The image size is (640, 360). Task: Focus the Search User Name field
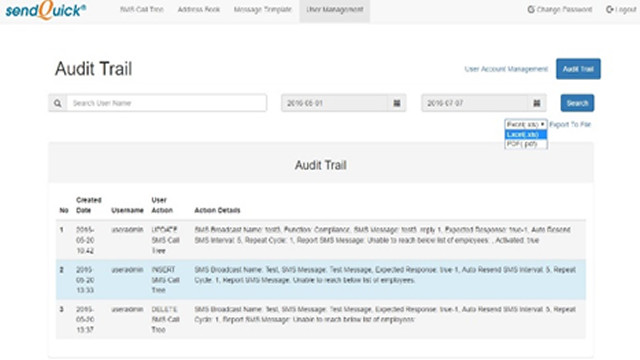tap(167, 103)
